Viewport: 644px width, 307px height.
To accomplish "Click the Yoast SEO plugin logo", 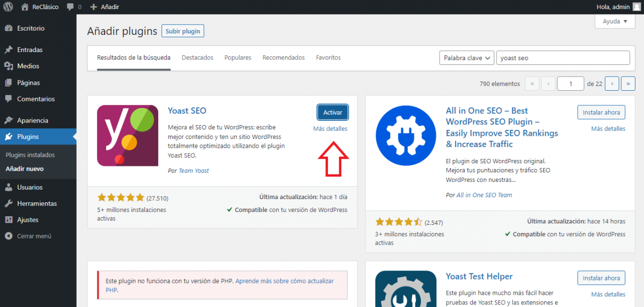I will [128, 135].
